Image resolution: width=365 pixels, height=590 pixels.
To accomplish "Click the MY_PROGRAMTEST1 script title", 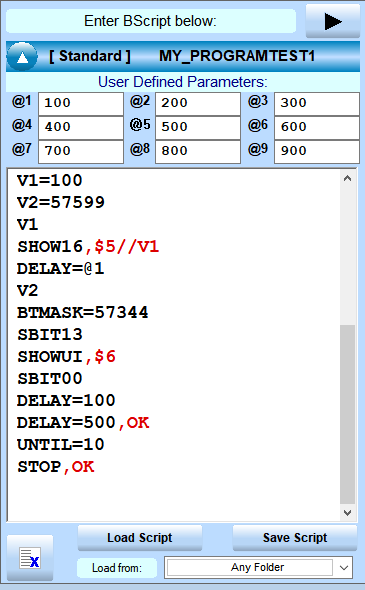I will click(x=237, y=56).
